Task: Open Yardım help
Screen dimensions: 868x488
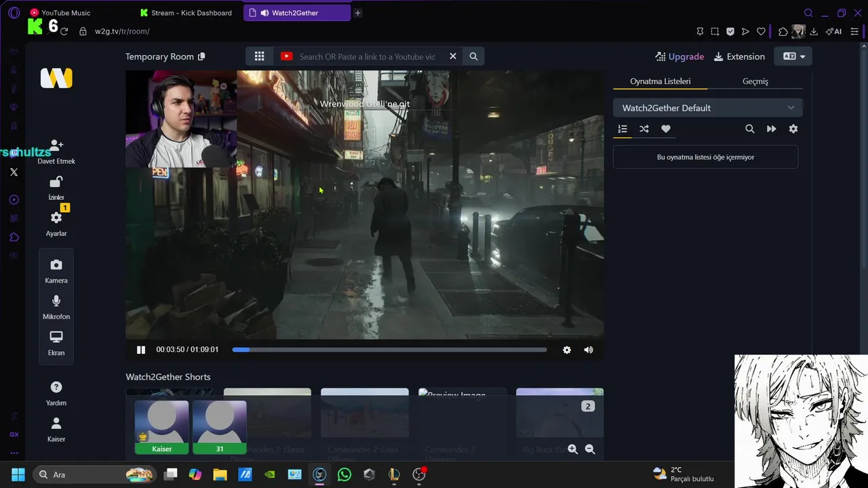Action: coord(56,393)
